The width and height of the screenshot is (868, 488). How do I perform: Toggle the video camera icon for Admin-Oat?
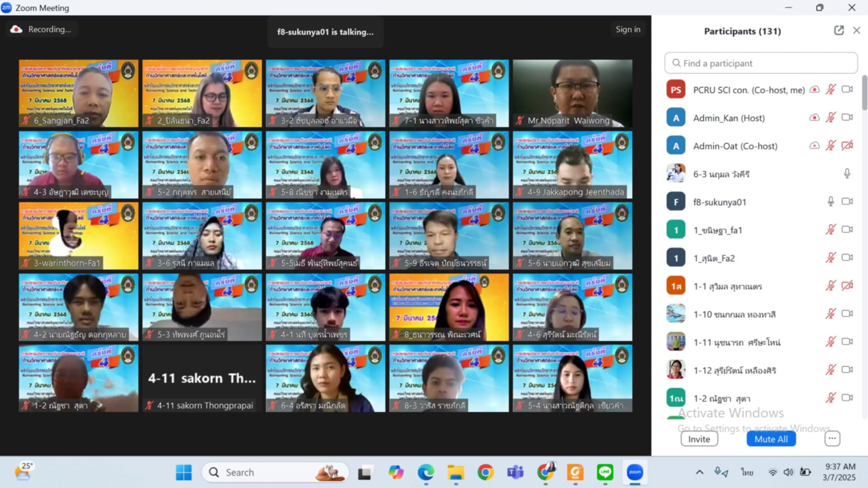point(847,146)
